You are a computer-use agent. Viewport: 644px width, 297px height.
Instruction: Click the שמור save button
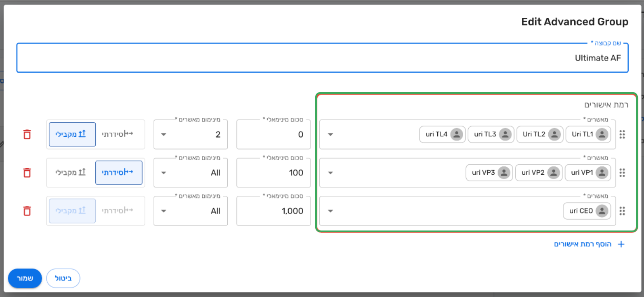pos(25,278)
